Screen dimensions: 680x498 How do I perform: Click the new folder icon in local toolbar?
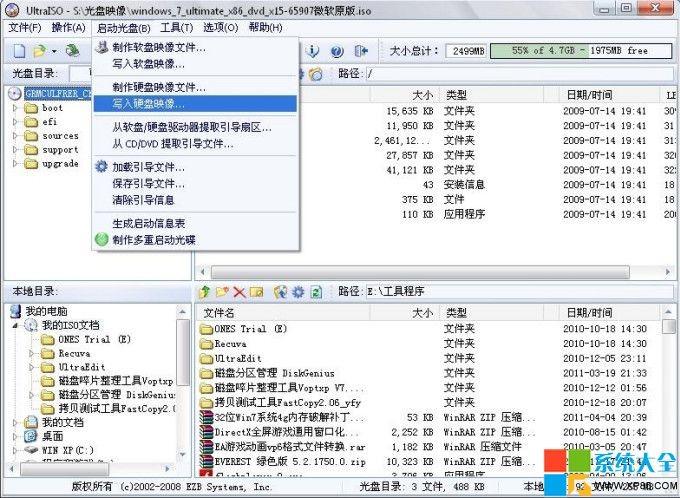point(222,292)
